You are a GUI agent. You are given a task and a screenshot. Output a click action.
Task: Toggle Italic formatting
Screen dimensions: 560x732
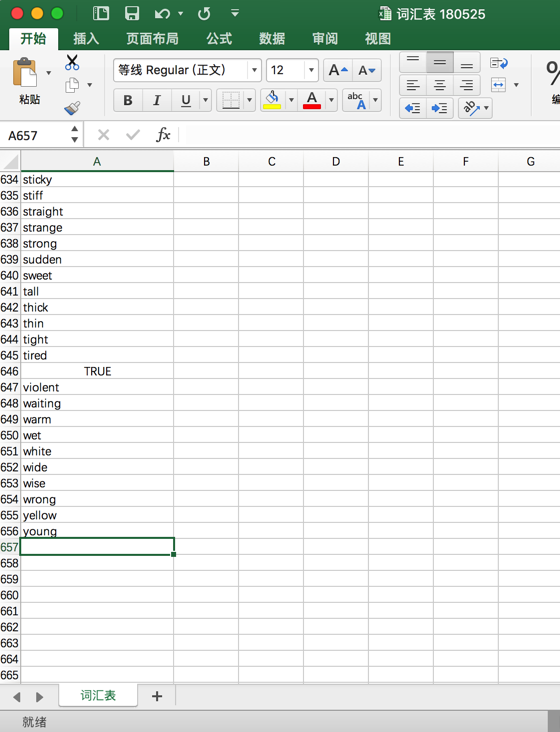pyautogui.click(x=157, y=100)
